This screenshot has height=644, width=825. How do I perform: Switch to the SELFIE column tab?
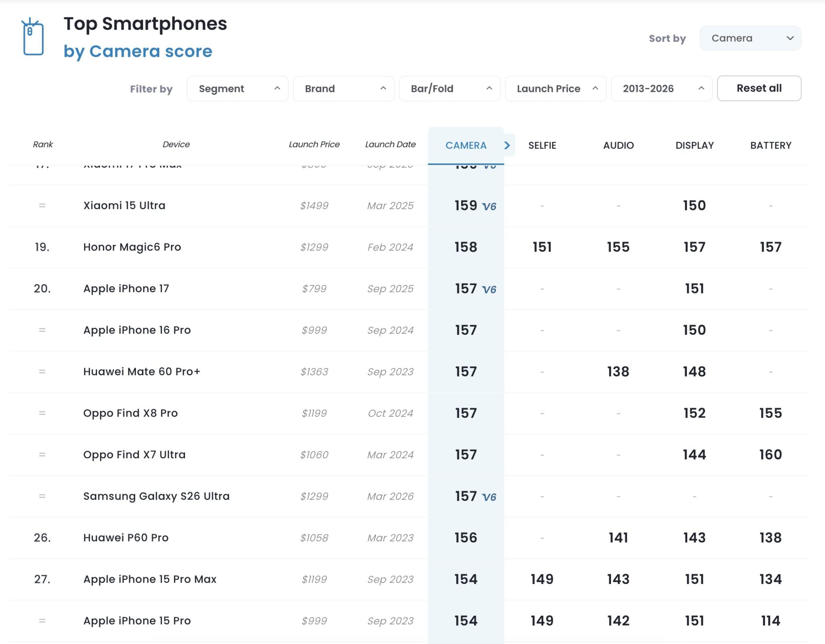coord(542,145)
